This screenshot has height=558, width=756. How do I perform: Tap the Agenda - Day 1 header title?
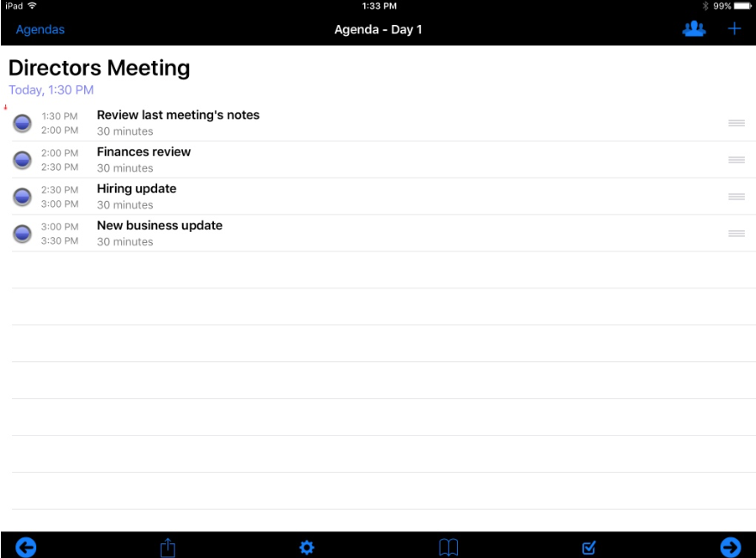pyautogui.click(x=378, y=29)
